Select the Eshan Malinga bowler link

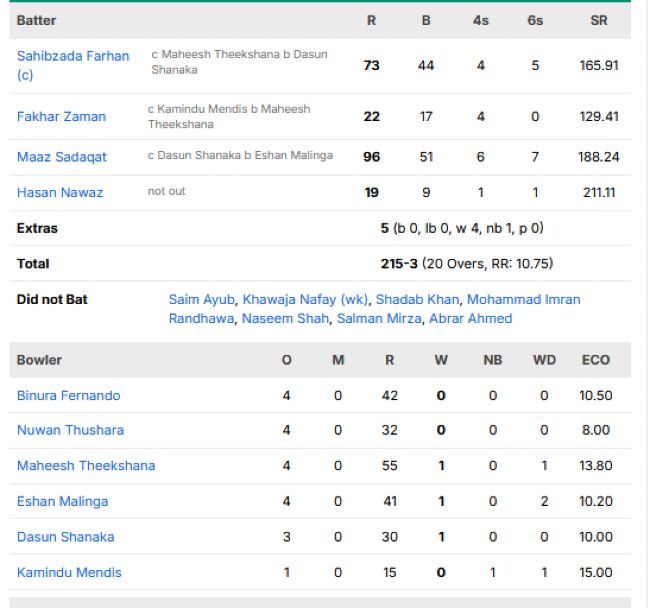tap(63, 501)
